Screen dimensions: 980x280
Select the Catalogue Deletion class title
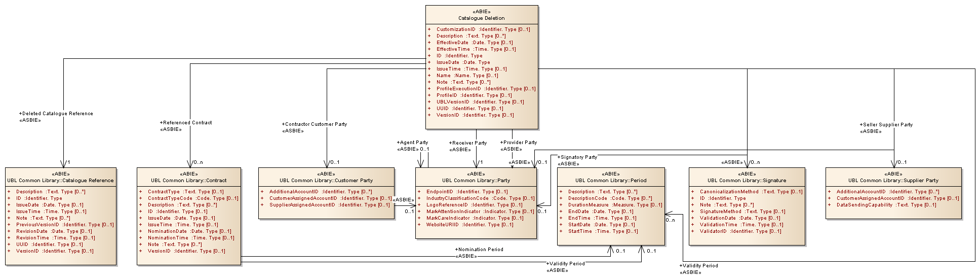point(481,18)
